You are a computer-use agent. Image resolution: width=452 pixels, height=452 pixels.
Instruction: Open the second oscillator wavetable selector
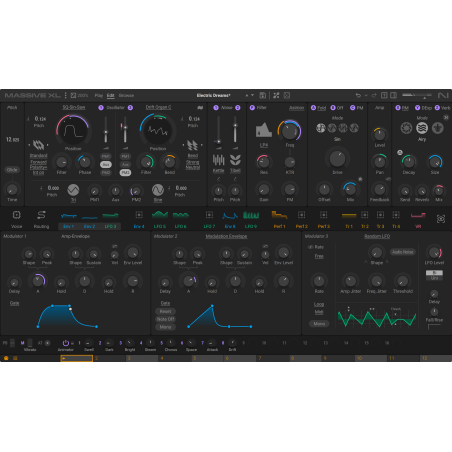point(158,107)
